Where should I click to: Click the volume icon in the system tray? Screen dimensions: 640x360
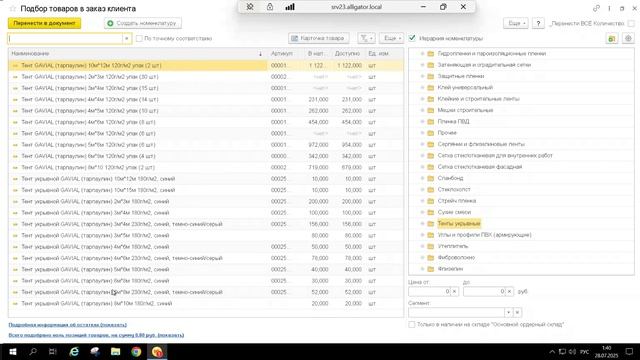pos(572,352)
